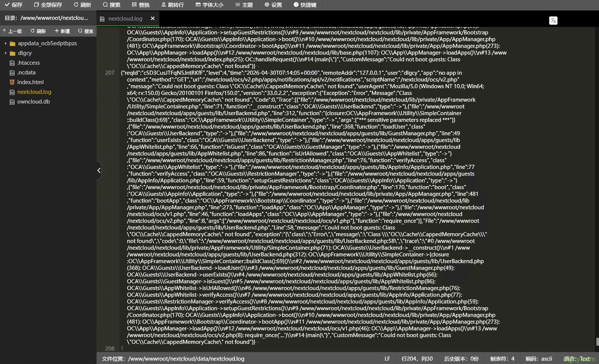Expand the dlgcy folder arrow

6,53
